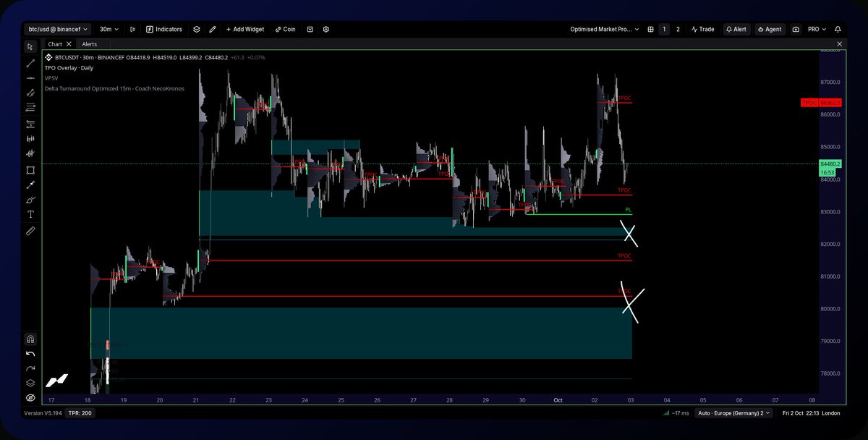This screenshot has width=868, height=440.
Task: Click the 87000.0 price axis label
Action: (x=829, y=82)
